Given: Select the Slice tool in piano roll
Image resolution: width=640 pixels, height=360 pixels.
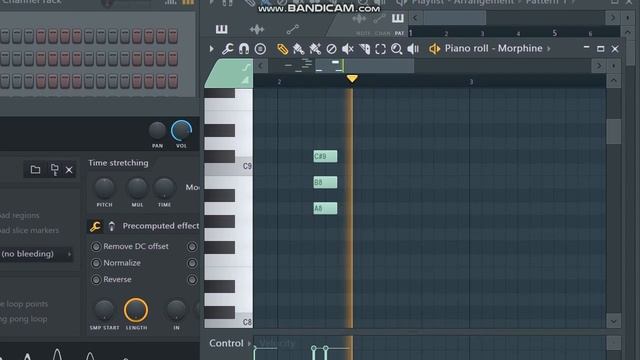Looking at the screenshot, I should (x=364, y=49).
